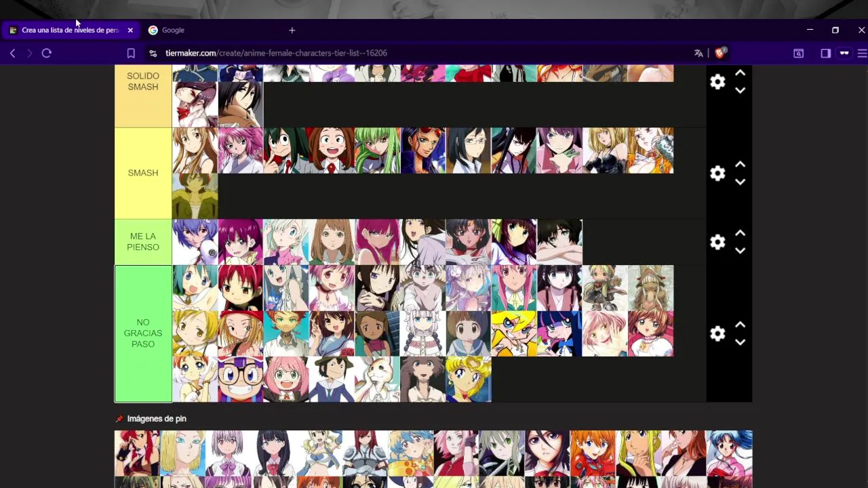The height and width of the screenshot is (488, 868).
Task: Select glasses girl with purple cap thumbnail
Action: [240, 379]
